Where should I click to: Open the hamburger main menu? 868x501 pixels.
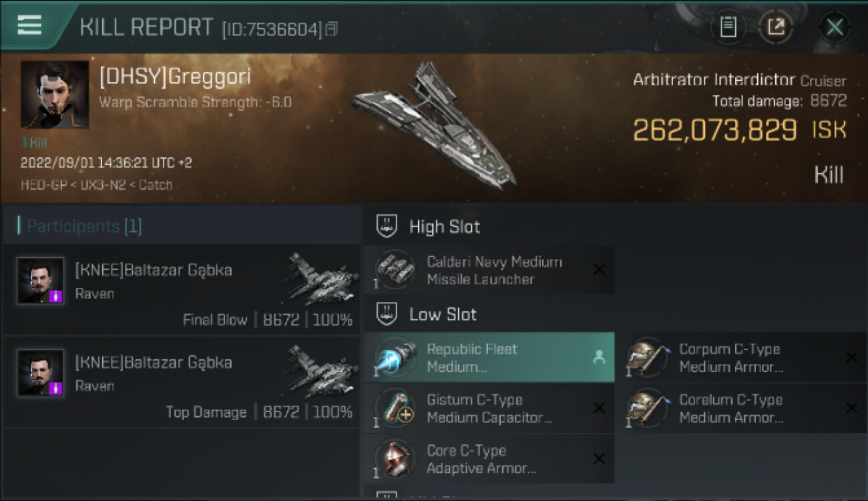coord(29,25)
